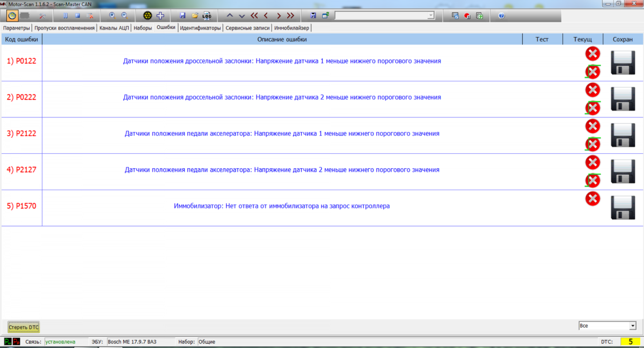Click the single down arrow icon

click(242, 16)
